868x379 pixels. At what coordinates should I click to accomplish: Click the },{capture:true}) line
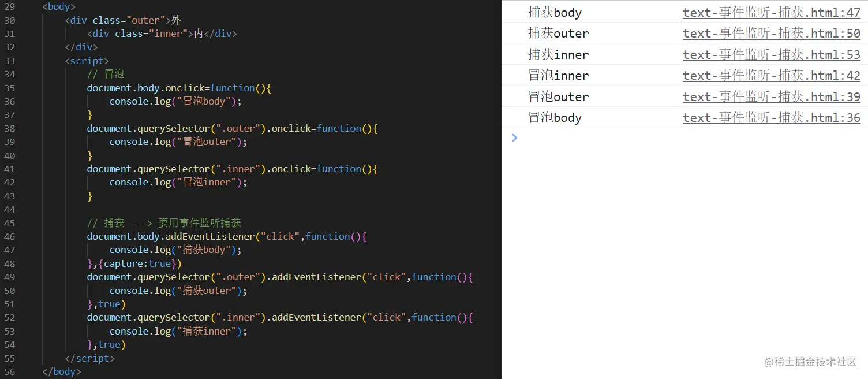[134, 263]
